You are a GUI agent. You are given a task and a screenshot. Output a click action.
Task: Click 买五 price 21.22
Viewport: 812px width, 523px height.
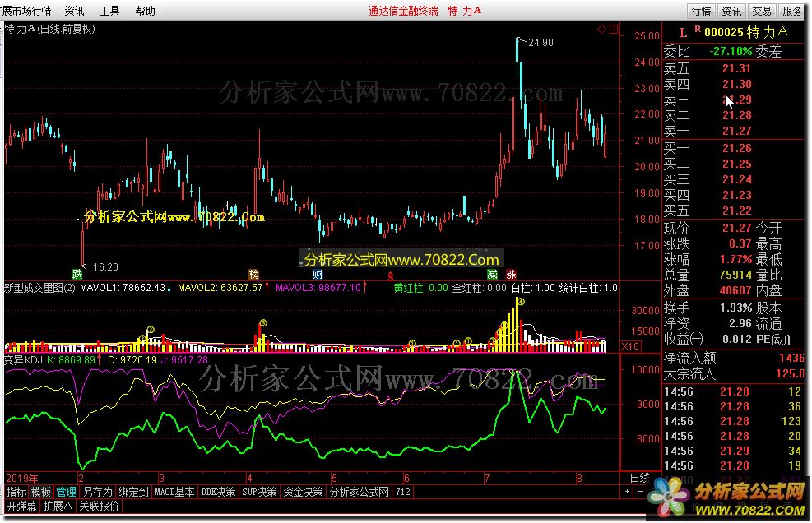coord(736,211)
